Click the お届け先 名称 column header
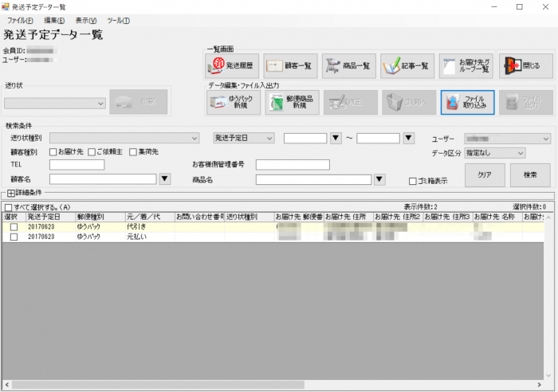This screenshot has height=392, width=558. pyautogui.click(x=497, y=217)
